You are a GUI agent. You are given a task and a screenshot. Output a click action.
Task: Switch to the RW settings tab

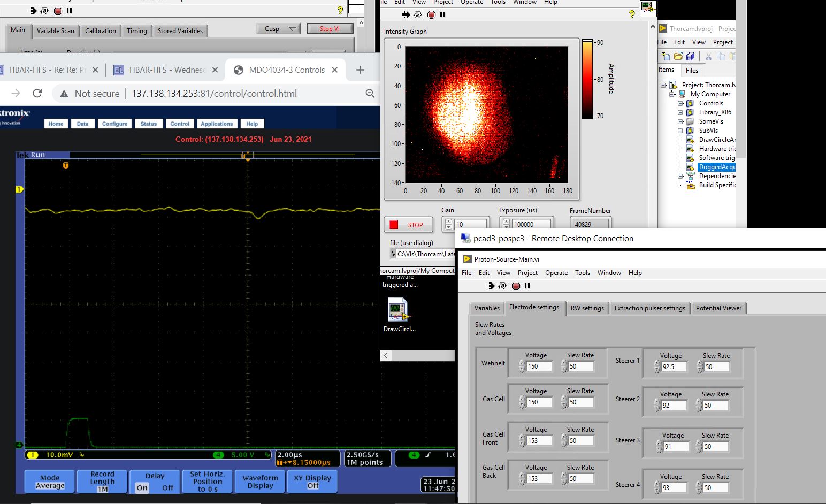click(587, 308)
